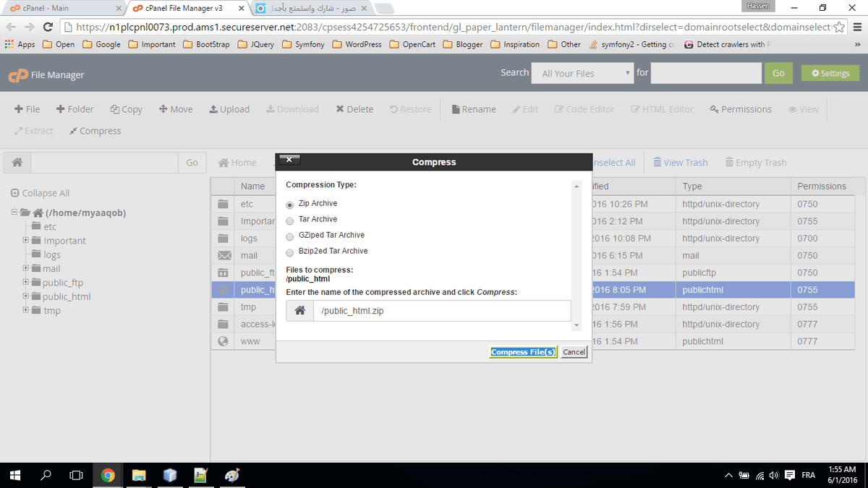The image size is (868, 488).
Task: Click the search text field
Action: coord(706,73)
